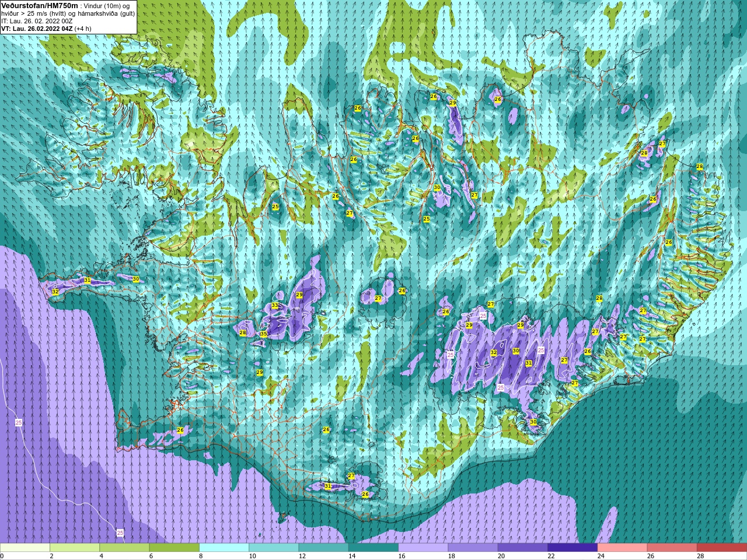The width and height of the screenshot is (747, 560).
Task: Click the yellow '33' peak gust label
Action: tap(275, 306)
